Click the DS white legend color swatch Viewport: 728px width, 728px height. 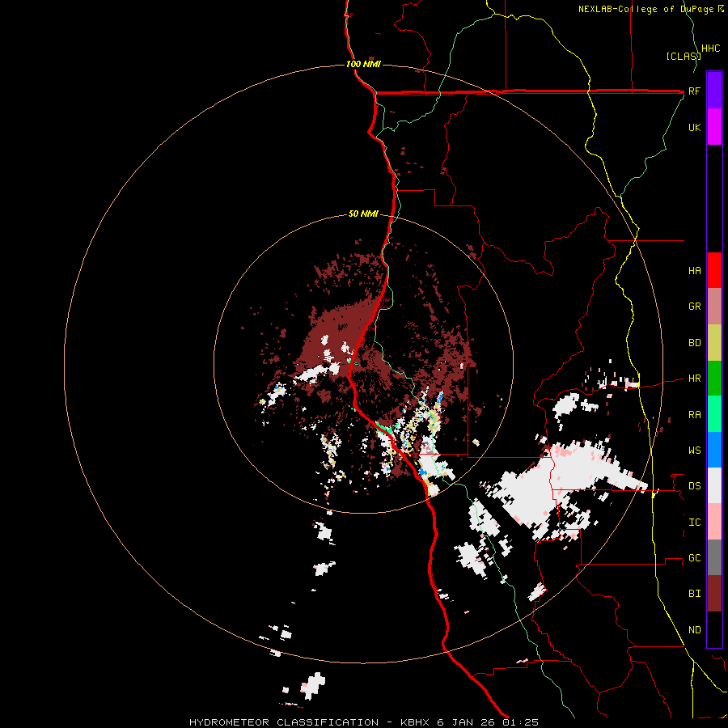click(714, 485)
